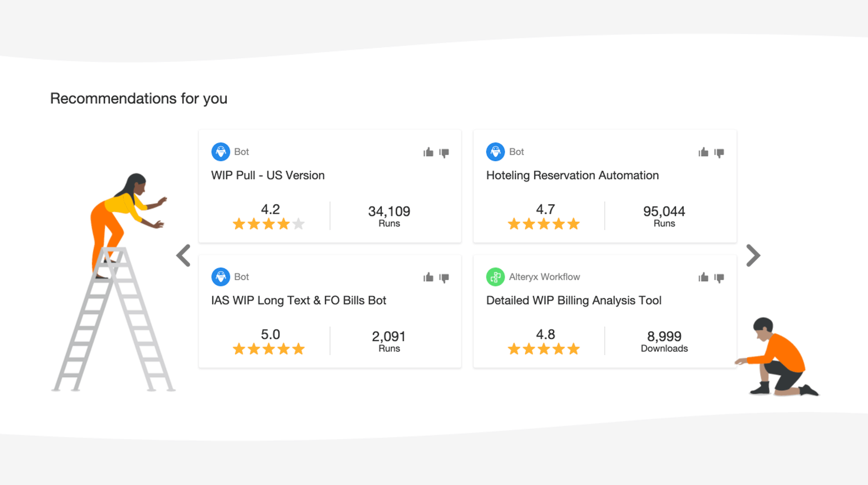The image size is (868, 485).
Task: Click the 4.2 star rating row
Action: (268, 224)
